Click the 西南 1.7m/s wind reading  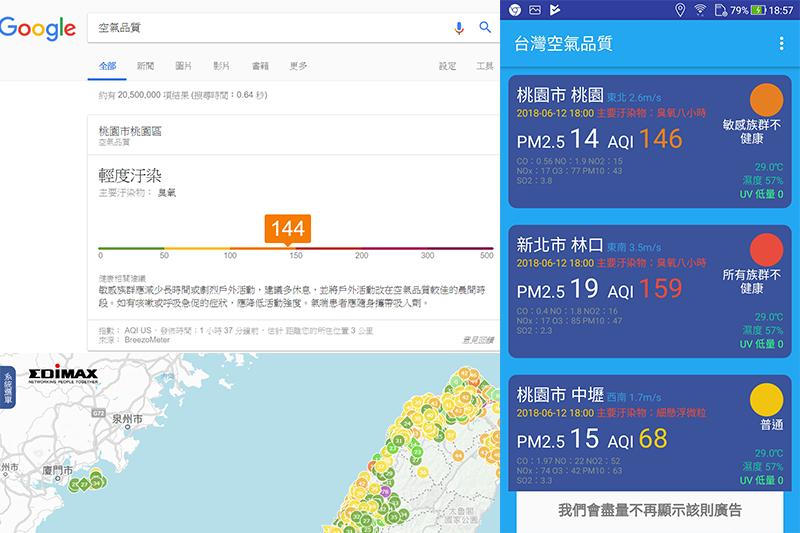[634, 397]
